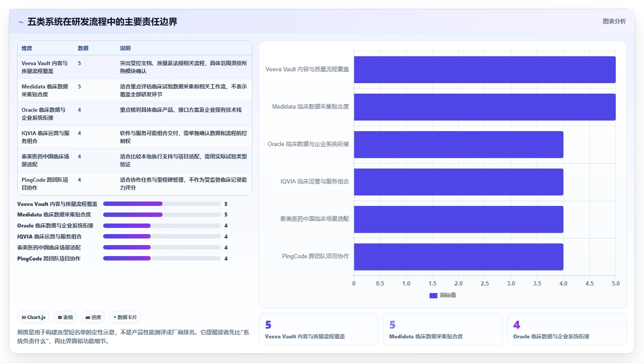
Task: Click the Oracle chart bar
Action: click(x=459, y=144)
